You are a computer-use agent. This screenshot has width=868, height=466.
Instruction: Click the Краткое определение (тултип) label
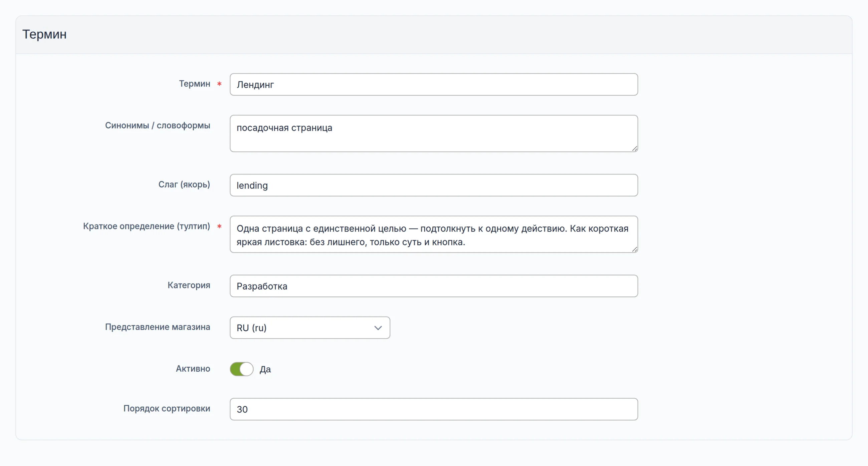tap(146, 226)
